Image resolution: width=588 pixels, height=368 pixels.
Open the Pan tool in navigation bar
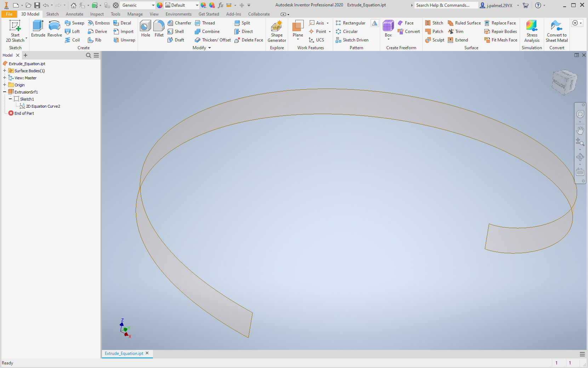[x=580, y=130]
